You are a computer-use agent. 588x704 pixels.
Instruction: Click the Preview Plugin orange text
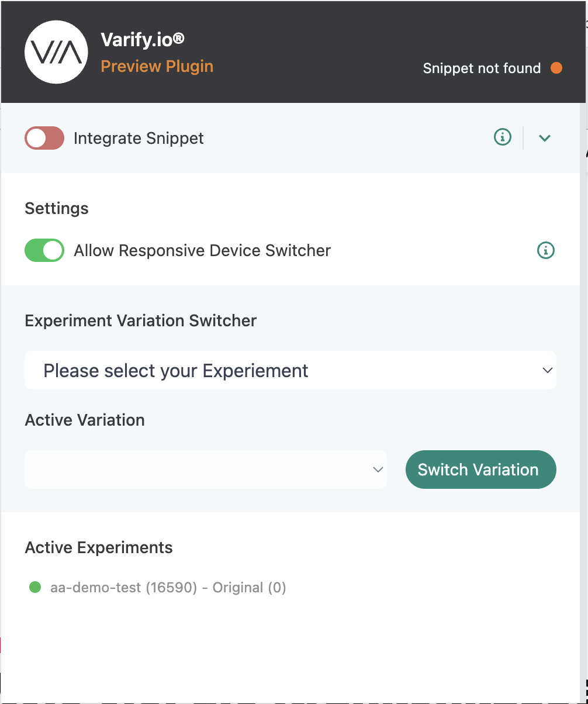(157, 67)
